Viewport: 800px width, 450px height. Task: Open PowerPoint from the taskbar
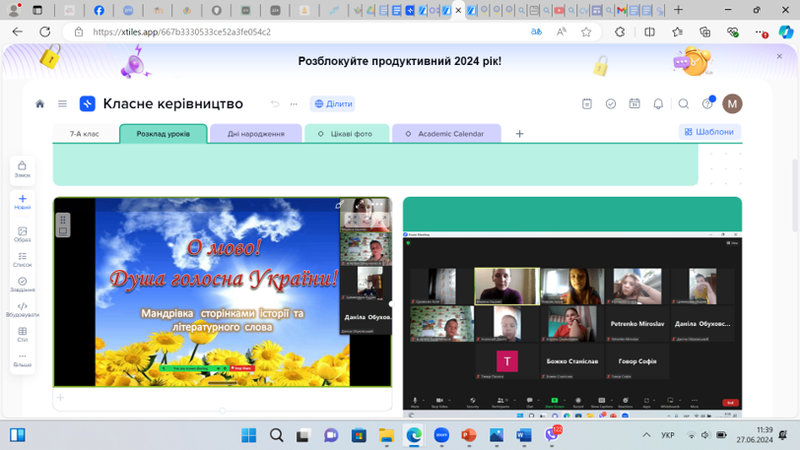click(469, 435)
